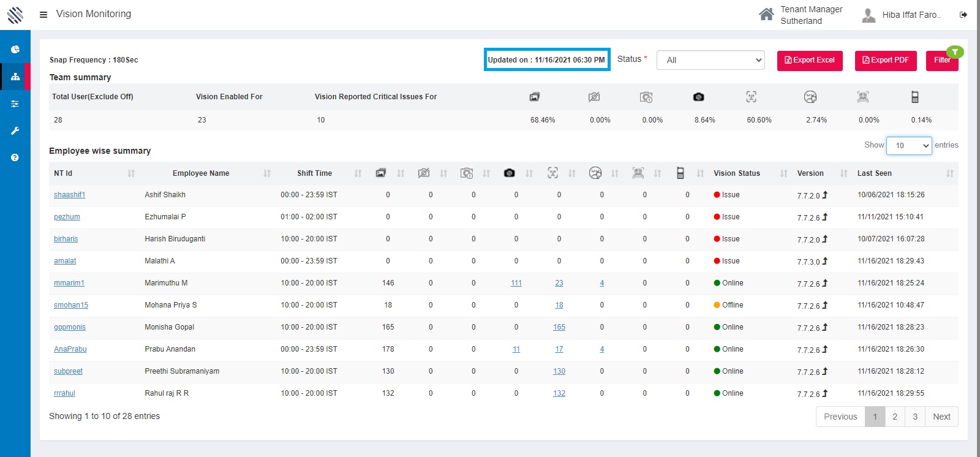This screenshot has height=457, width=980.
Task: Go to page 3 of entries
Action: pyautogui.click(x=915, y=417)
